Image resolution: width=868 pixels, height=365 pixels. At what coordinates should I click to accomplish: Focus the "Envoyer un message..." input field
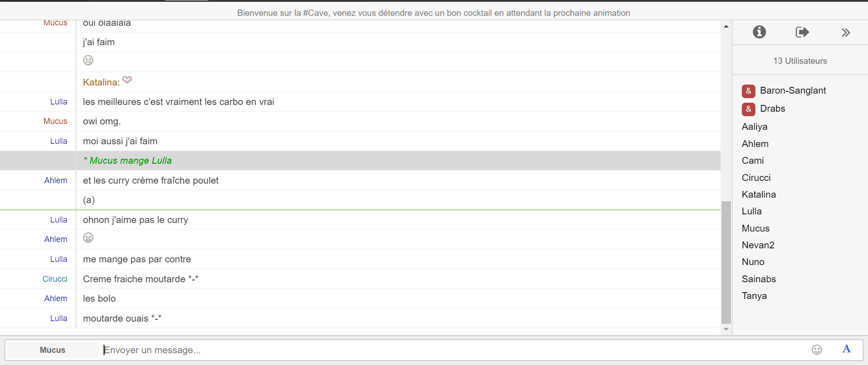click(x=452, y=350)
